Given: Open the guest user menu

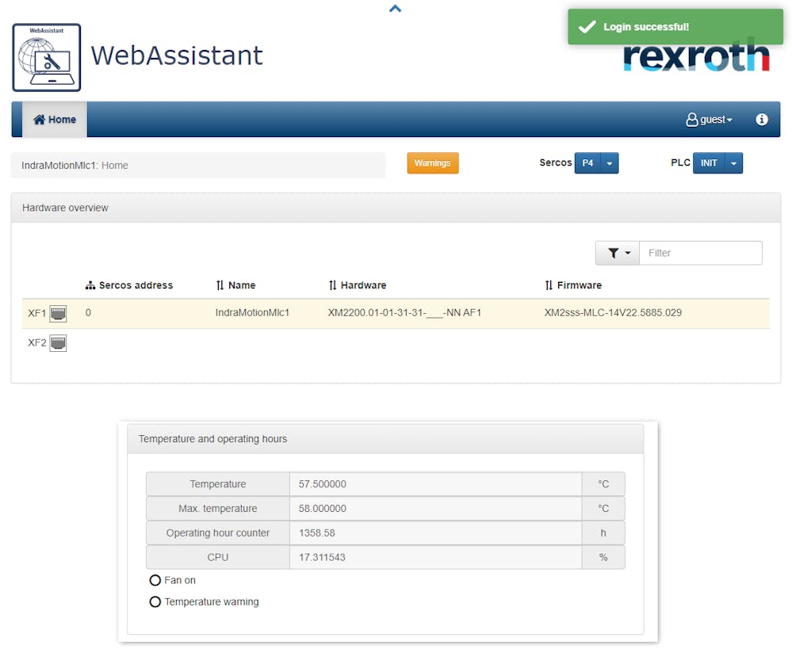Looking at the screenshot, I should pyautogui.click(x=710, y=120).
